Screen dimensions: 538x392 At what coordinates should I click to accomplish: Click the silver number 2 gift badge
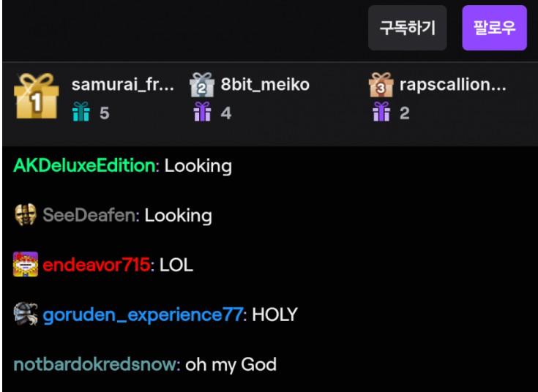(202, 84)
